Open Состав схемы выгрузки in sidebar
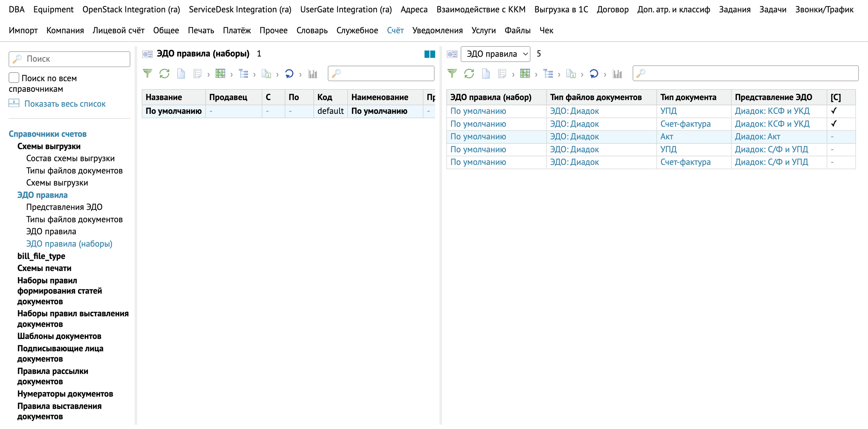The image size is (868, 429). coord(70,158)
